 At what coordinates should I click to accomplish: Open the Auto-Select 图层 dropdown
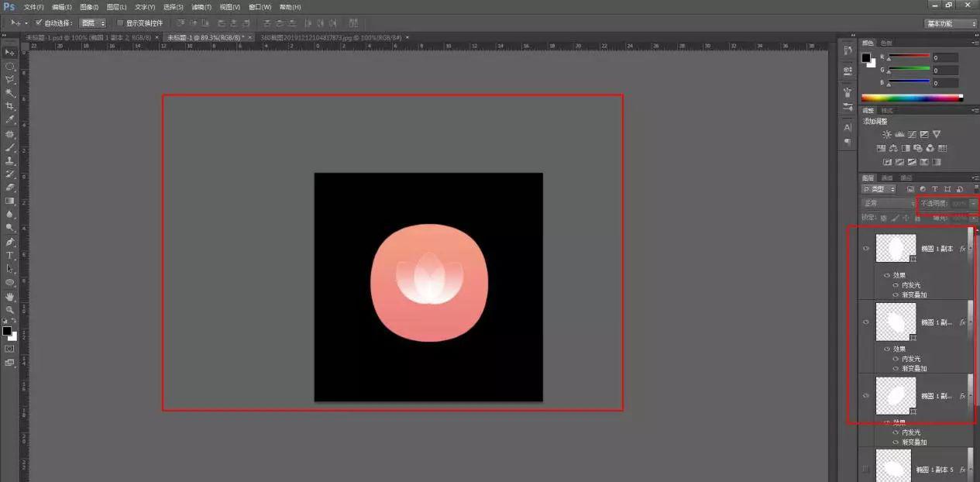[93, 23]
